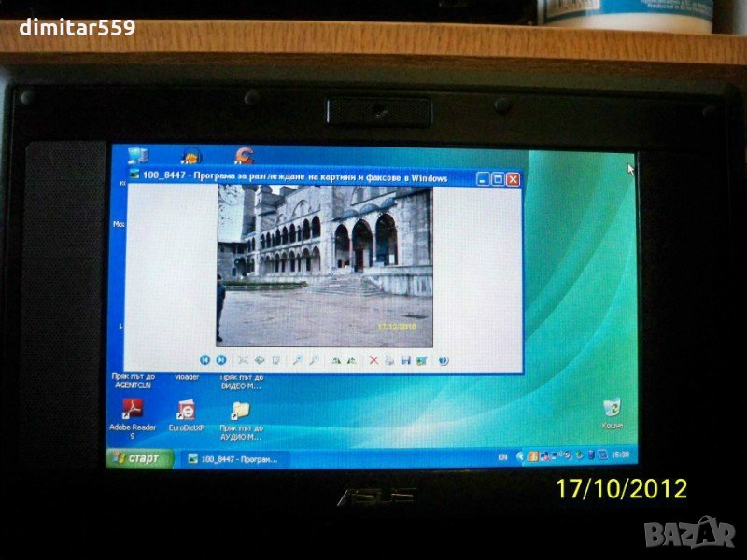
Task: Click the Best Fit toolbar icon
Action: click(x=244, y=359)
